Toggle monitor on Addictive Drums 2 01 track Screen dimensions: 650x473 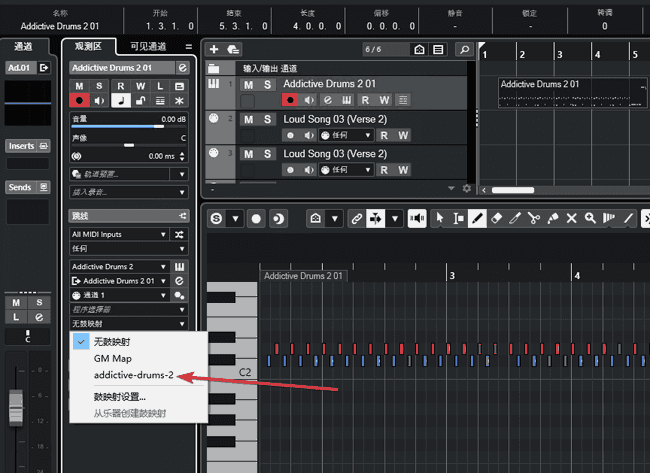[309, 100]
